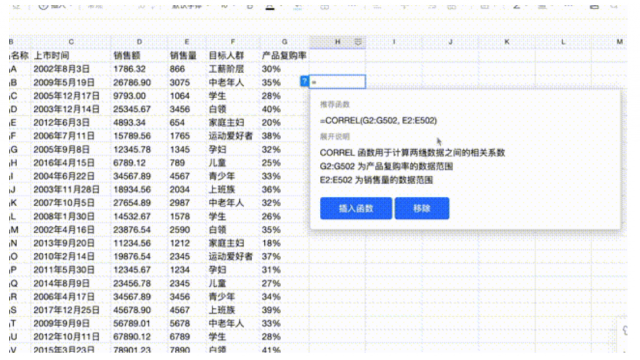This screenshot has width=640, height=360.
Task: Click the 展开说明 label in the popup
Action: point(335,136)
